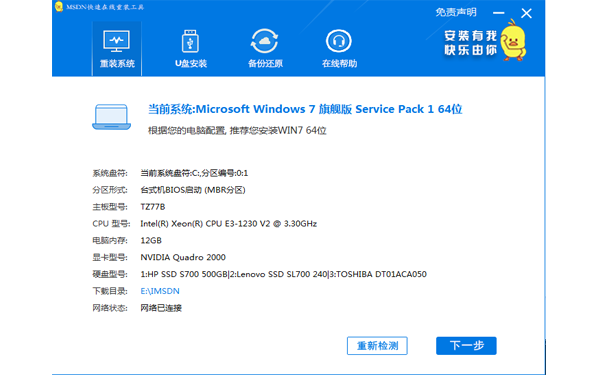
Task: Click the 重新检测 button
Action: point(377,346)
